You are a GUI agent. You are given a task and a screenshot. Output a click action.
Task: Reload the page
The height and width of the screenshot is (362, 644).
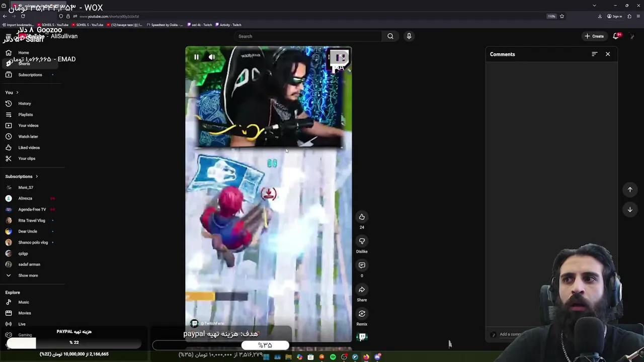tap(23, 16)
